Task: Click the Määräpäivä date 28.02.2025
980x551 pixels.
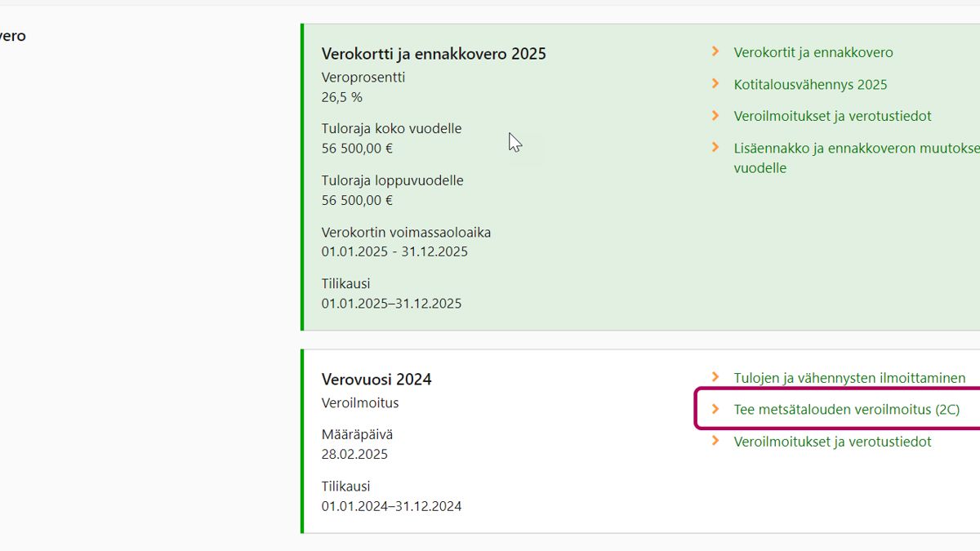Action: tap(354, 454)
